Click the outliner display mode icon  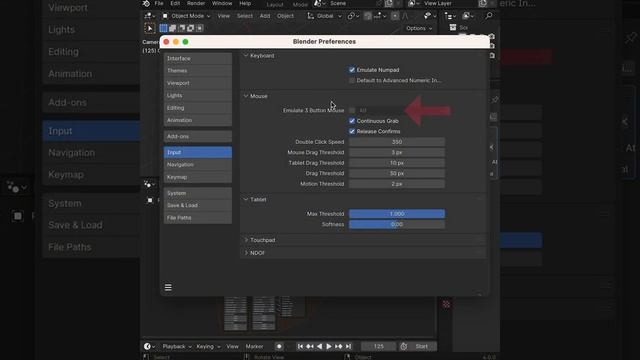pos(467,16)
